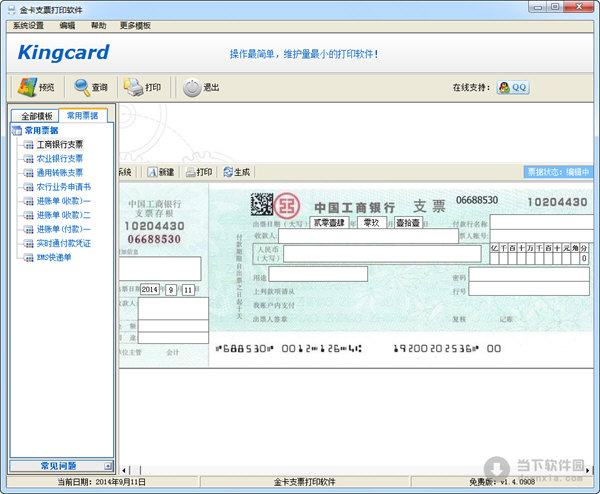Click the 当前日期 status bar entry

pos(102,482)
